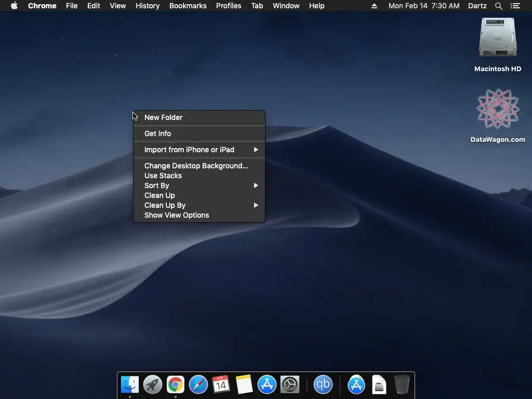
Task: Open Notification Center list icon
Action: click(515, 6)
